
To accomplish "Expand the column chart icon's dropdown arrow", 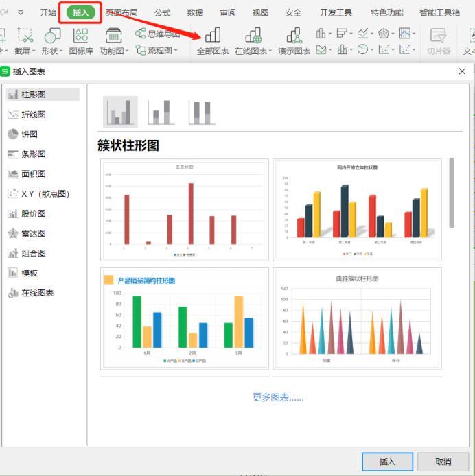I will tap(330, 34).
